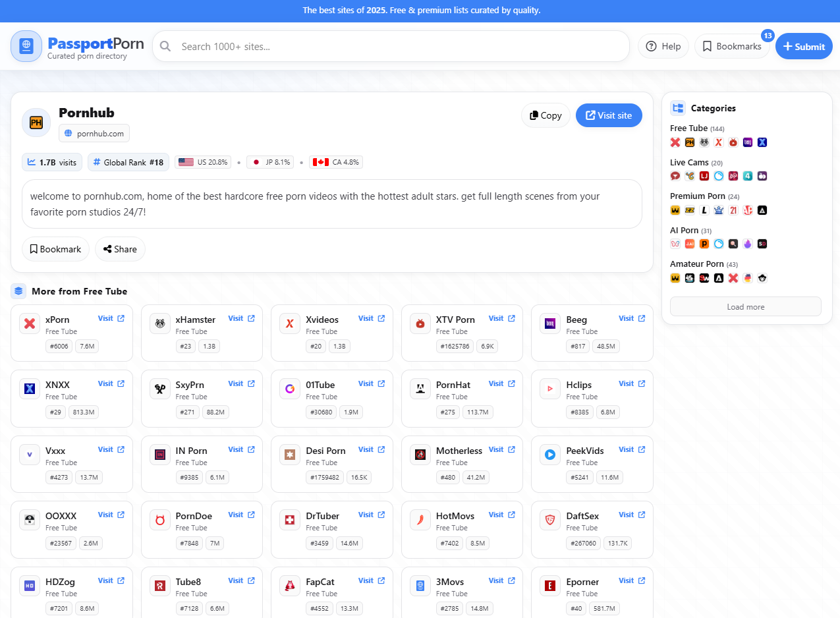Viewport: 840px width, 618px height.
Task: Focus the Search 1000+ sites field
Action: (395, 46)
